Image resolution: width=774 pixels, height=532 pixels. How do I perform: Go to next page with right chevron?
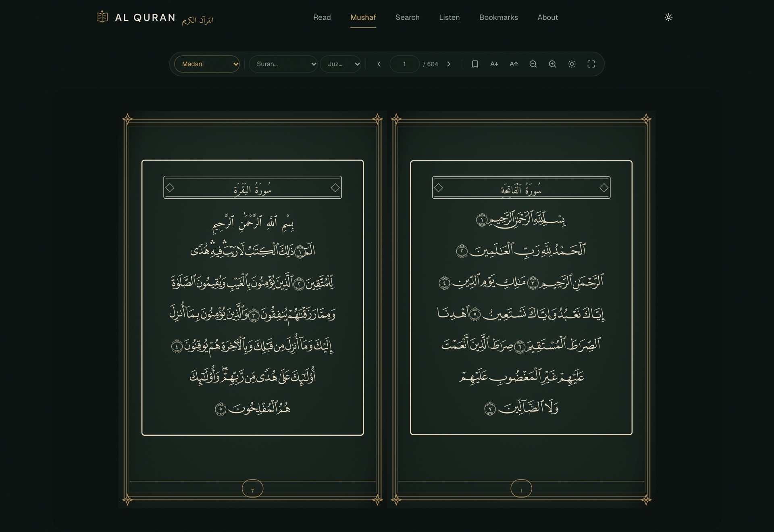pos(449,64)
